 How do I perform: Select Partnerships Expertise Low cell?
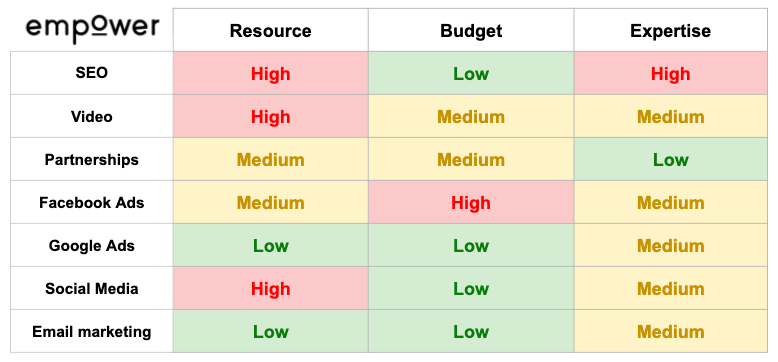671,160
